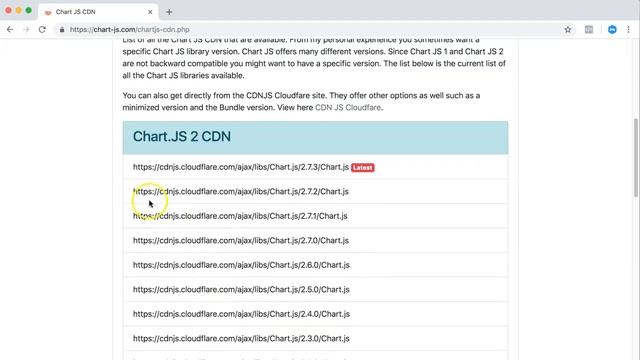
Task: Click the red Latest badge
Action: [x=362, y=167]
